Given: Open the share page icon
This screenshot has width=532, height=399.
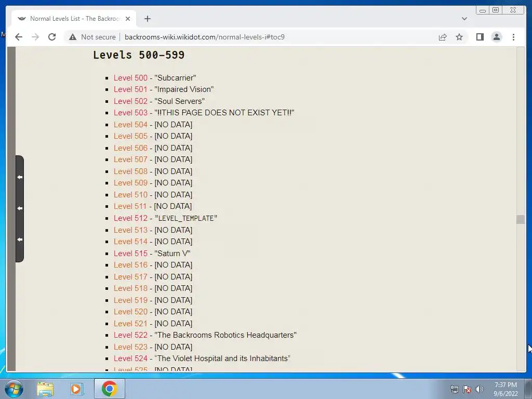Looking at the screenshot, I should [443, 37].
